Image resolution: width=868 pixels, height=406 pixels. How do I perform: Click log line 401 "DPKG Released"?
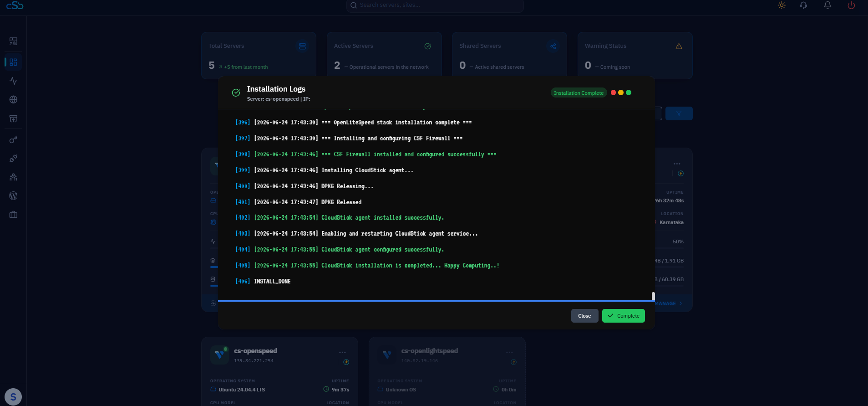(299, 202)
